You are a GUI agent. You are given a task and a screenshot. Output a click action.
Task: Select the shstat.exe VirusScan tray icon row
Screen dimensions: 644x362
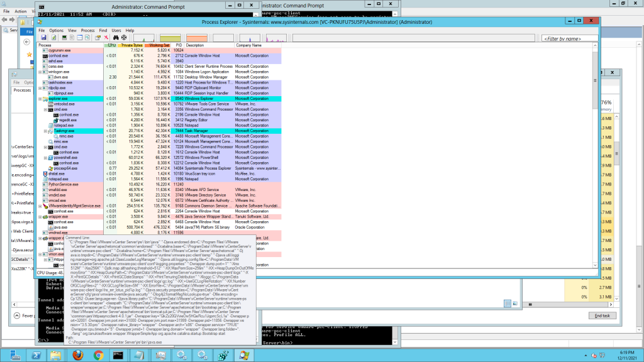pyautogui.click(x=159, y=173)
